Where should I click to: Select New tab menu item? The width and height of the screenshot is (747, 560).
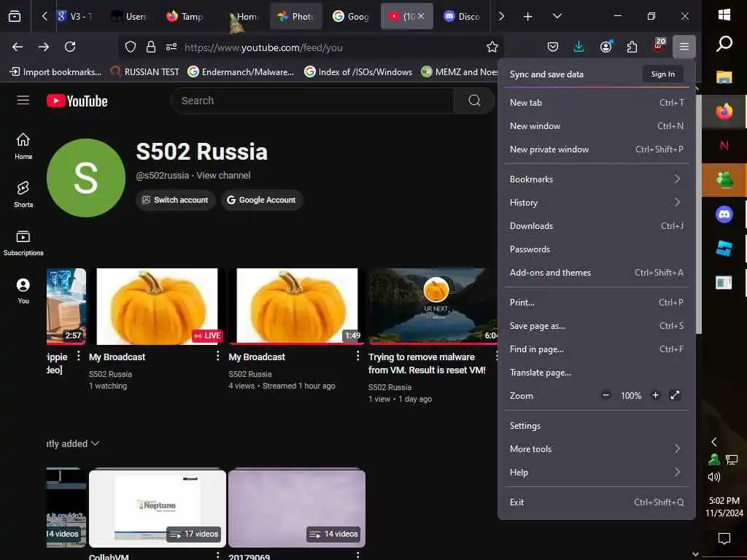click(597, 102)
